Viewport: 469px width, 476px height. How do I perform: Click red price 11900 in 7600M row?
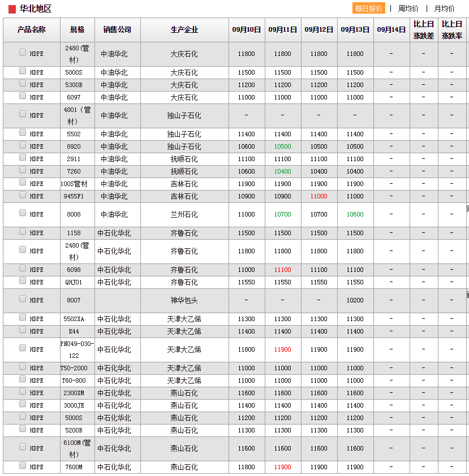[282, 467]
